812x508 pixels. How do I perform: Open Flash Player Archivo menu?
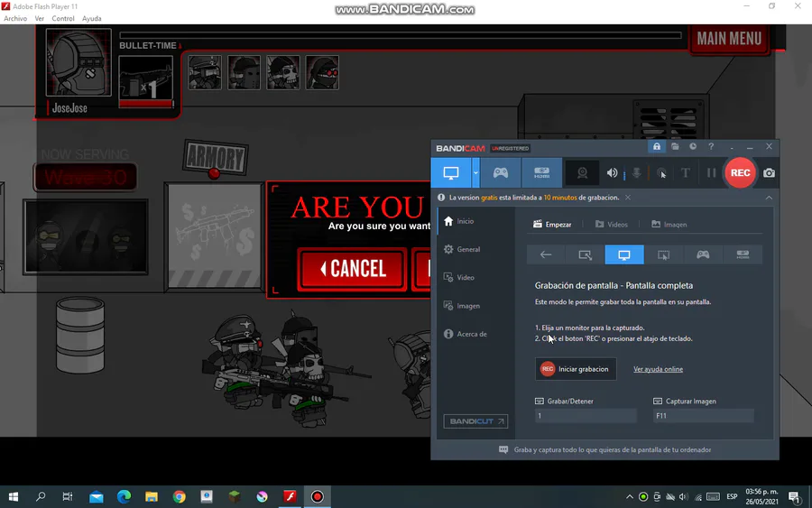point(15,19)
